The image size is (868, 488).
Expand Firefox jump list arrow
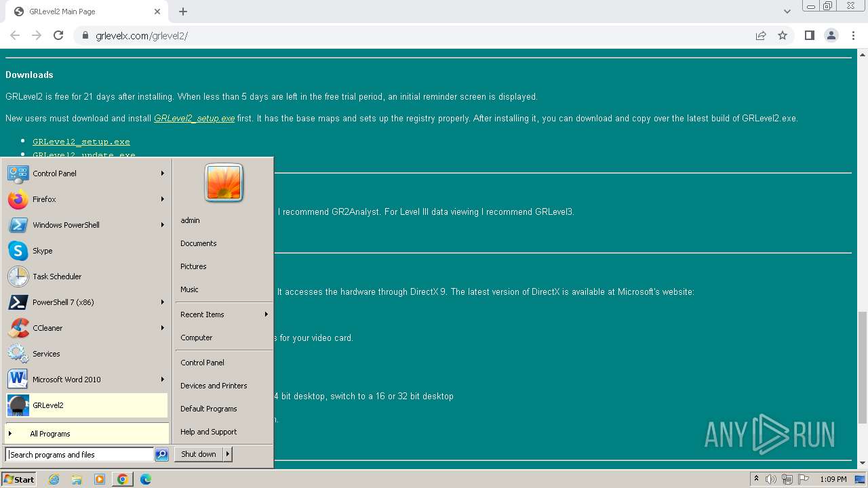[x=163, y=199]
